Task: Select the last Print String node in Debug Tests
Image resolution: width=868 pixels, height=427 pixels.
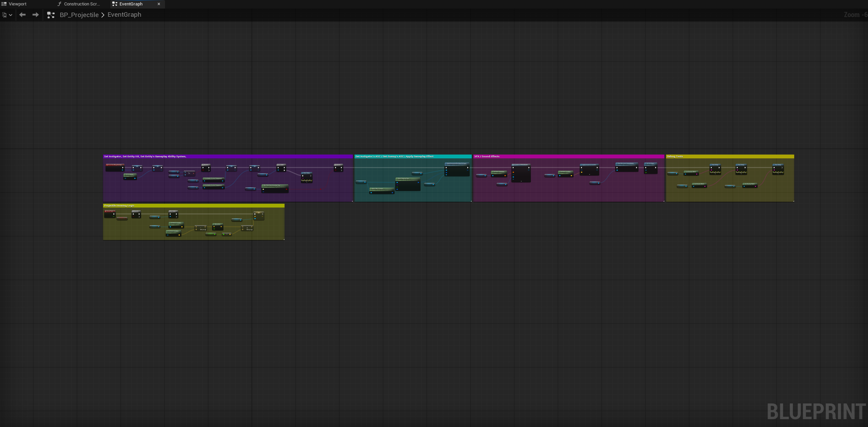Action: pyautogui.click(x=778, y=169)
